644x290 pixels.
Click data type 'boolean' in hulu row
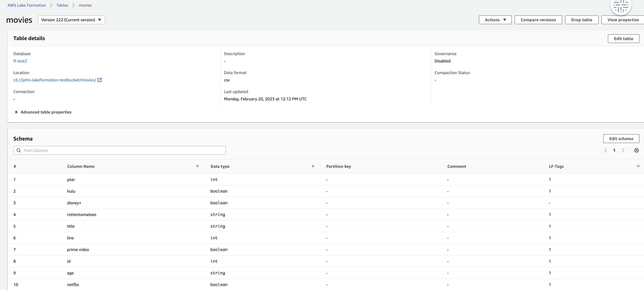coord(219,191)
